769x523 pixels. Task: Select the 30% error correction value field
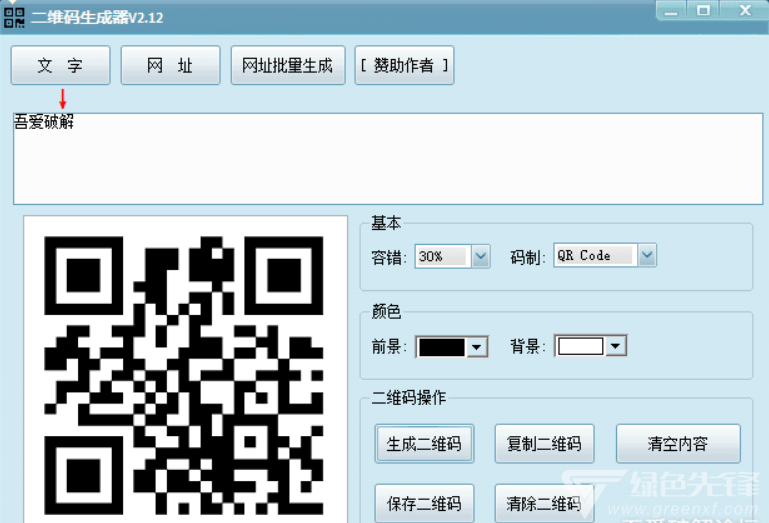[x=443, y=256]
